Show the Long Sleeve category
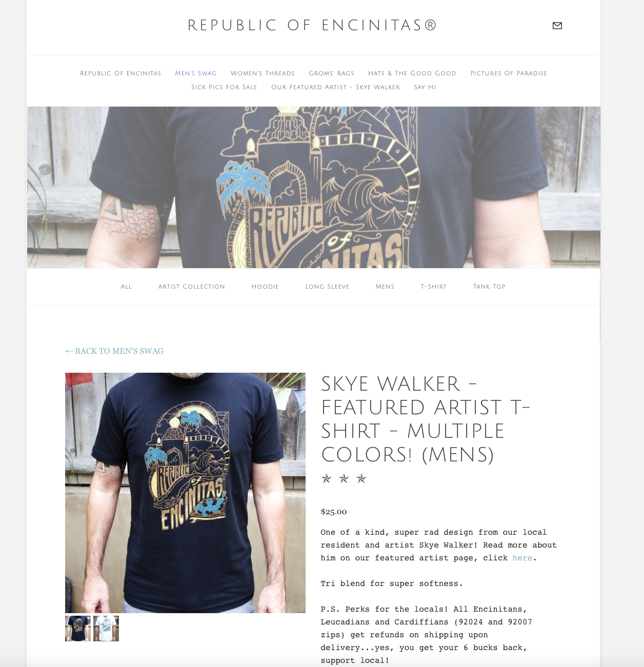Viewport: 644px width, 667px height. click(327, 287)
